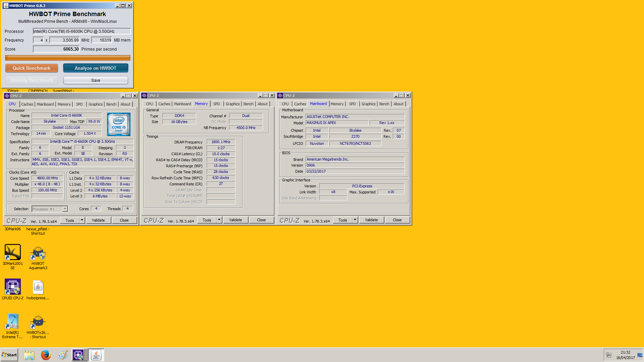
Task: Click the MAXIMUS IX APEX model field
Action: coord(337,123)
